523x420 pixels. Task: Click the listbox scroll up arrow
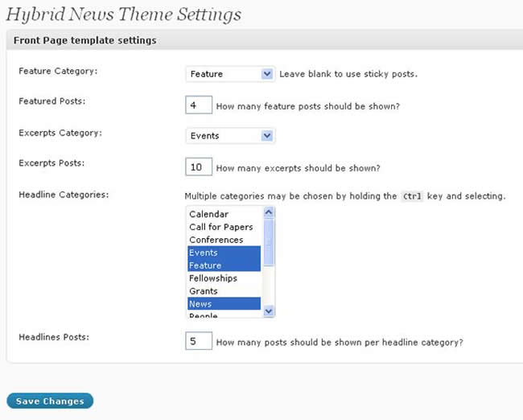[269, 212]
